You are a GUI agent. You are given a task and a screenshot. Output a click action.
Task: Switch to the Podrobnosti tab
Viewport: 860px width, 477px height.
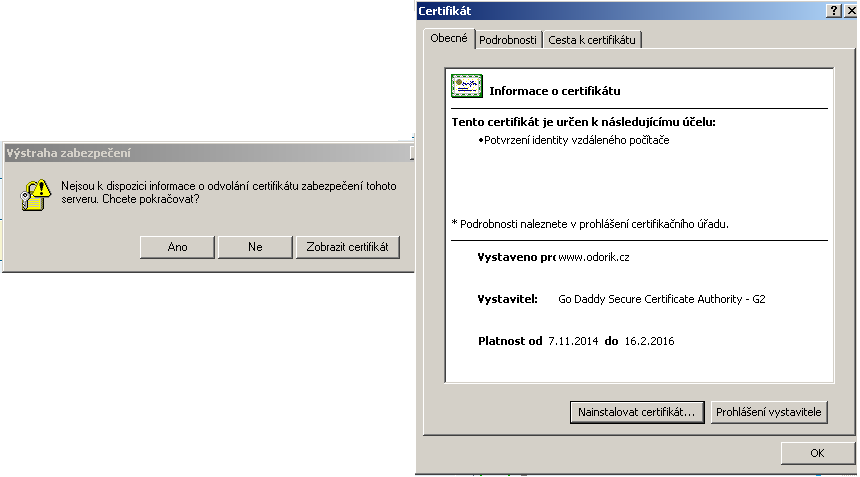pyautogui.click(x=508, y=40)
